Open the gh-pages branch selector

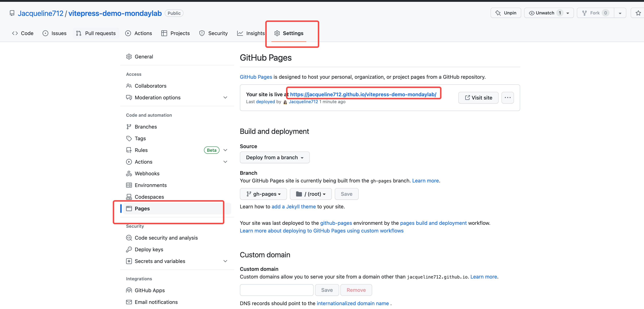point(263,194)
